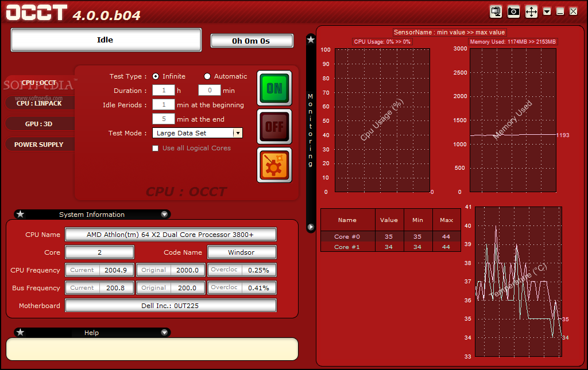This screenshot has width=588, height=370.
Task: Click the current bus frequency 200.8
Action: click(x=116, y=288)
